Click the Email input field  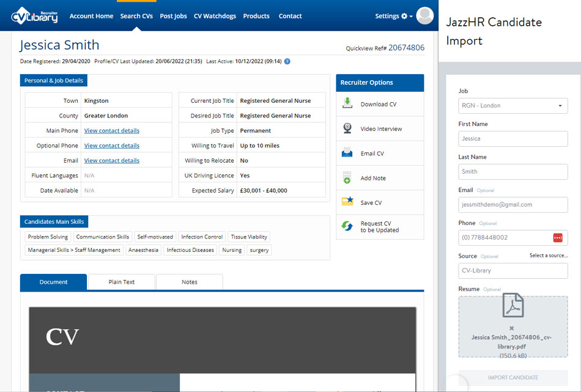point(513,205)
